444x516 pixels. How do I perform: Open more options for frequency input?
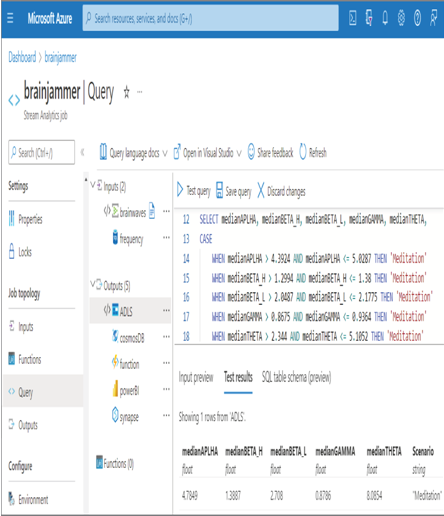tap(166, 238)
